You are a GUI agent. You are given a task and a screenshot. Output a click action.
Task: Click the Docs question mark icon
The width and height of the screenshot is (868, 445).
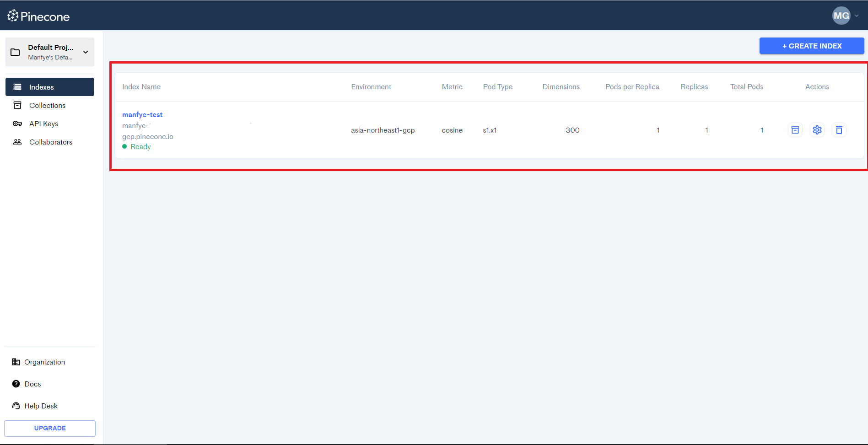(16, 384)
